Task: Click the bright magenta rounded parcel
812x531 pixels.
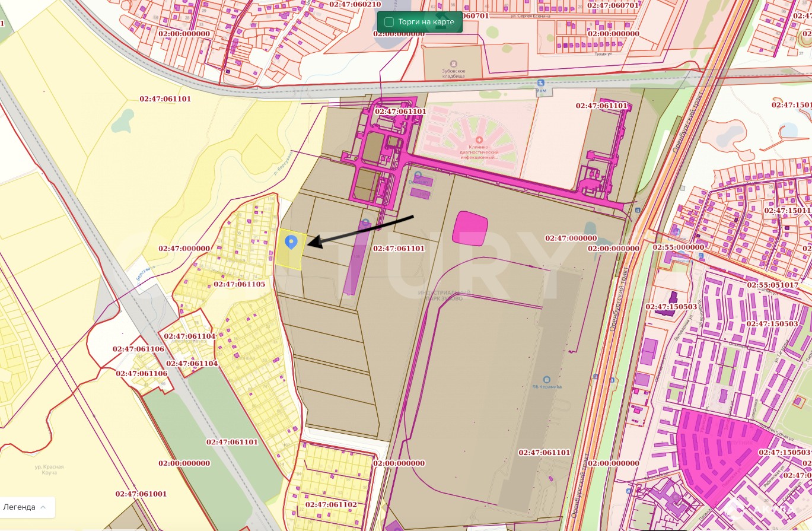Action: pyautogui.click(x=470, y=227)
